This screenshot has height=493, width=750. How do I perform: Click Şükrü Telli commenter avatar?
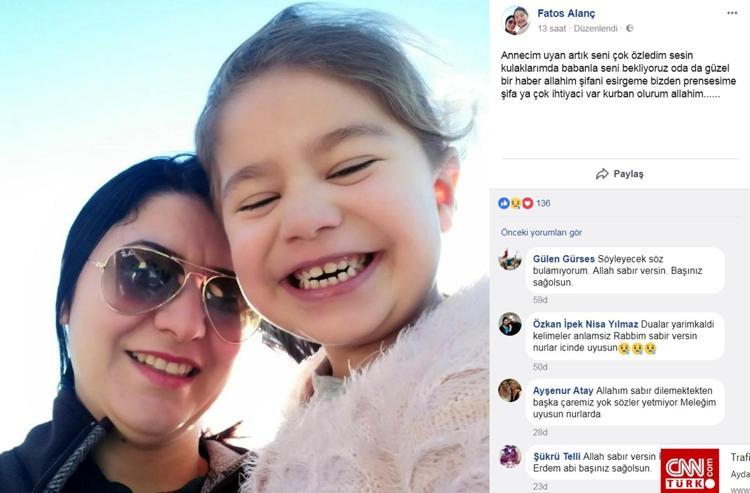[510, 456]
